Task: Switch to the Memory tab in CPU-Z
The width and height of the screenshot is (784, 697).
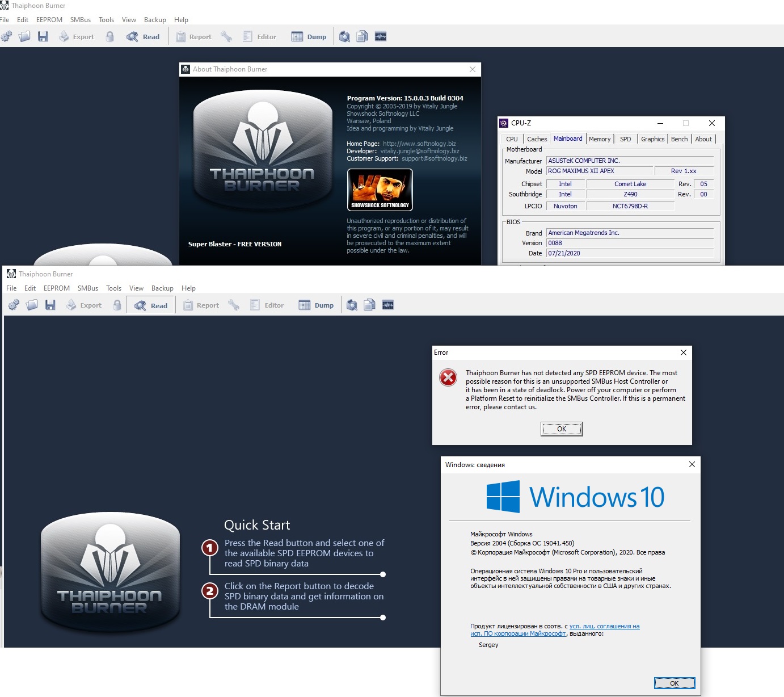Action: (600, 139)
